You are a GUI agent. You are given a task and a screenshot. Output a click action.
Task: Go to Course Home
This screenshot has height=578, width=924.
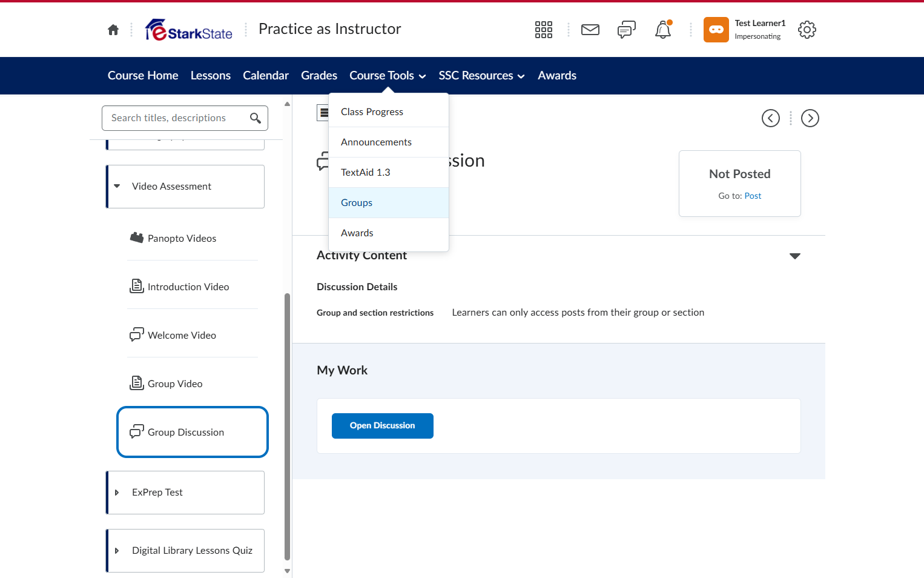click(x=143, y=76)
